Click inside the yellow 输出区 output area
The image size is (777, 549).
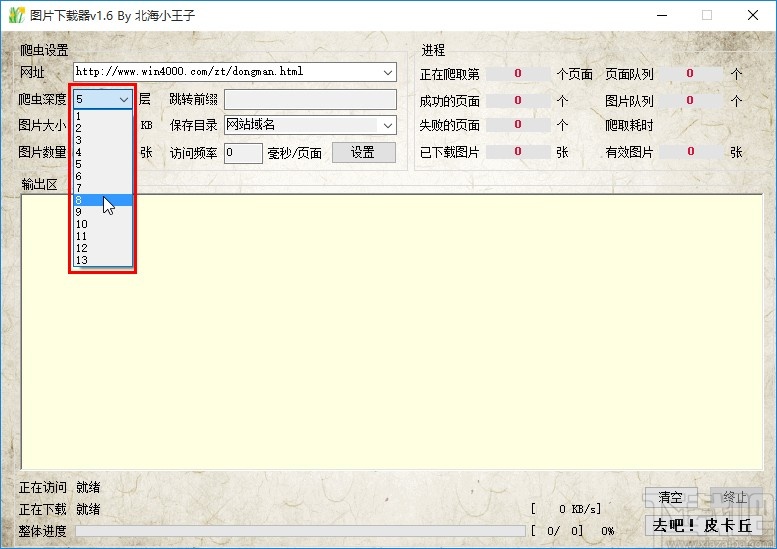391,332
